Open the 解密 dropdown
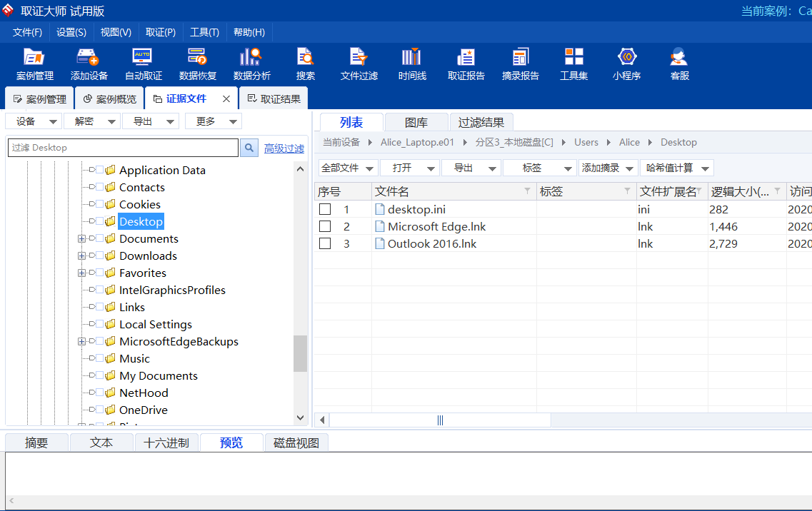The width and height of the screenshot is (812, 511). [92, 121]
